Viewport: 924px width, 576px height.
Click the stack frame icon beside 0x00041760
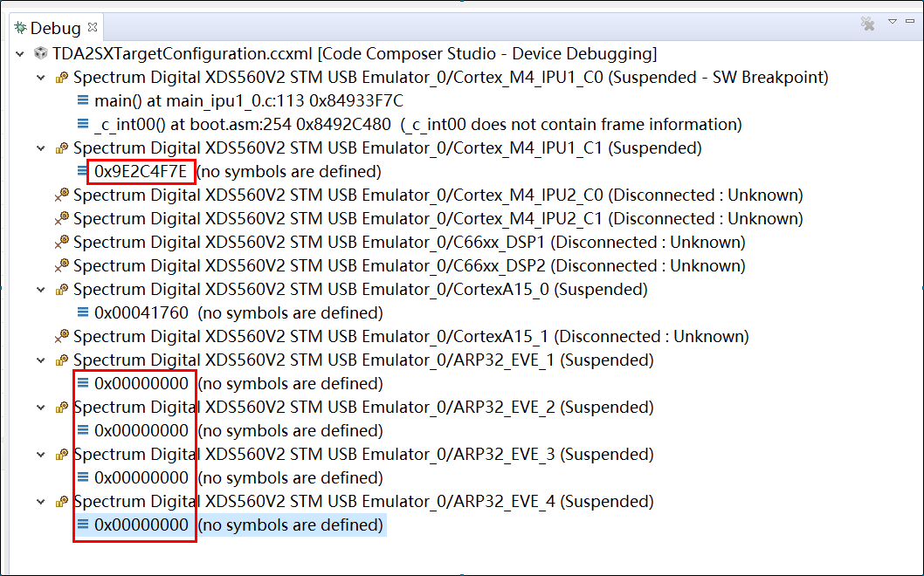84,312
